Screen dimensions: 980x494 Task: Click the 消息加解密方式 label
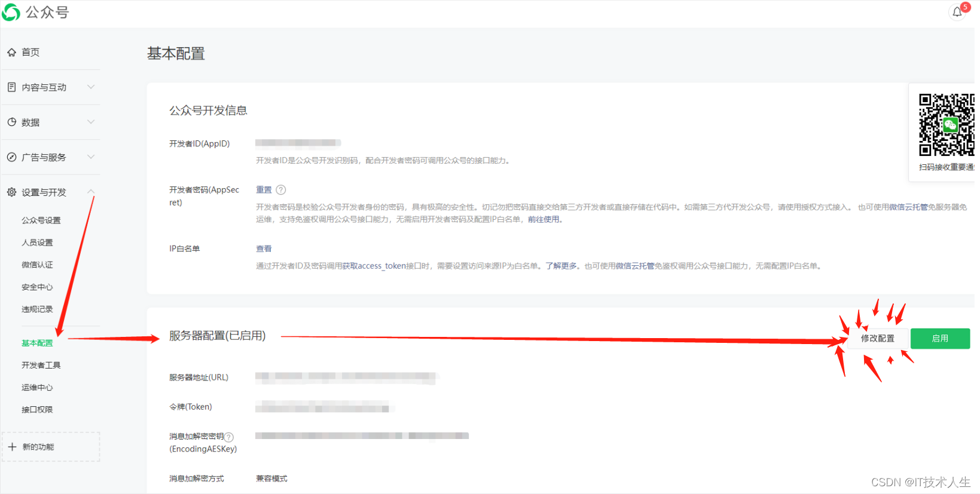(x=197, y=478)
